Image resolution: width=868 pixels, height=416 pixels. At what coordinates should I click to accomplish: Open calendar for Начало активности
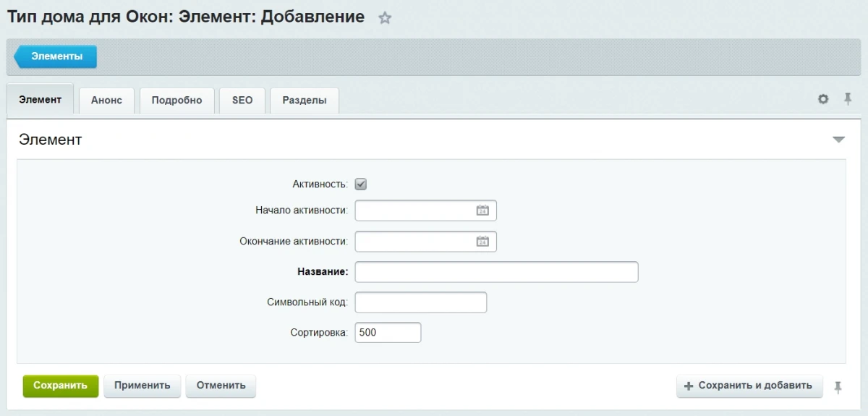(482, 211)
